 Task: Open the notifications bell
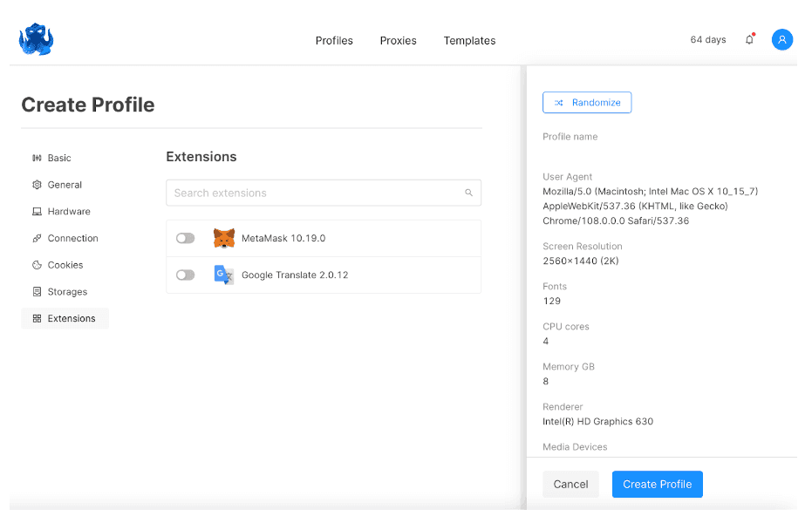749,40
